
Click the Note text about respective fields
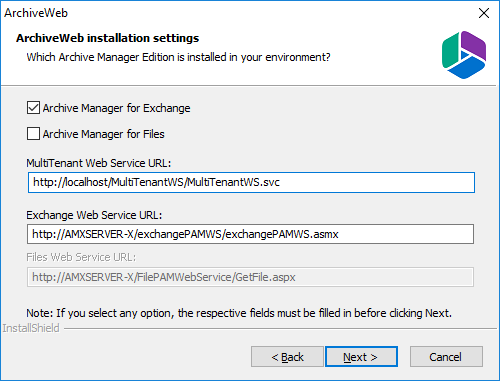coord(239,313)
